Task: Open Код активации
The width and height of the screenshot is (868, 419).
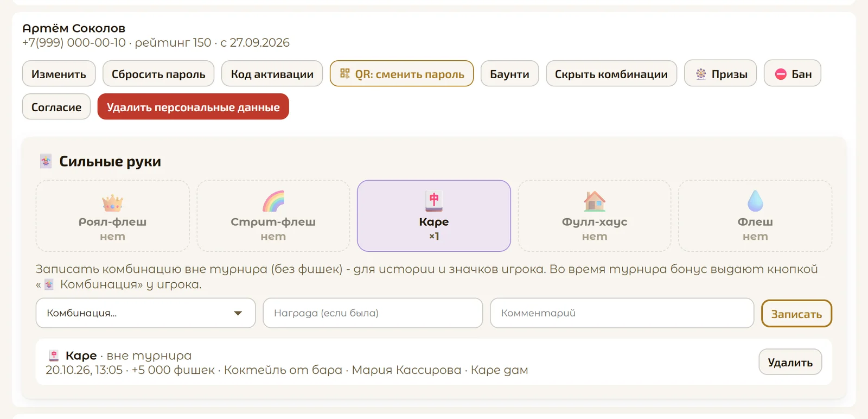Action: pos(272,74)
